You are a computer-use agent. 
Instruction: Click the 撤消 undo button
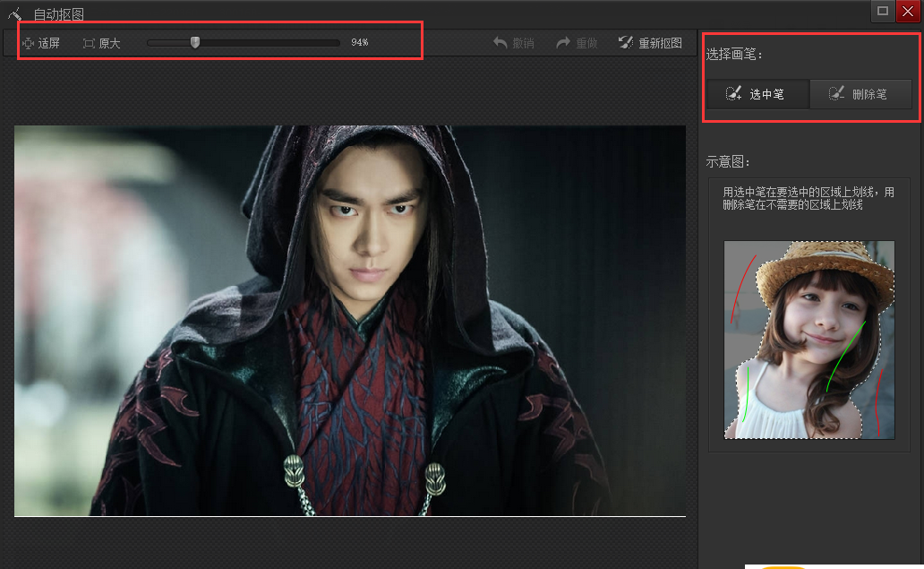click(514, 43)
